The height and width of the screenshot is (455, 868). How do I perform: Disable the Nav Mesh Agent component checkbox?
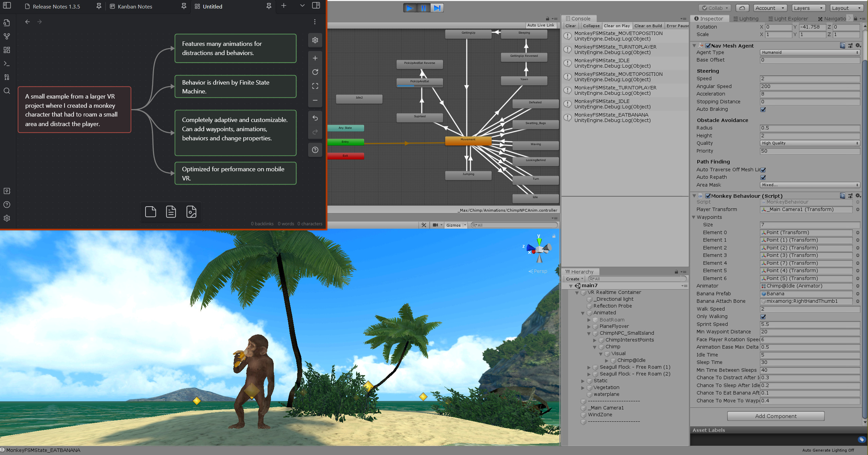point(708,46)
